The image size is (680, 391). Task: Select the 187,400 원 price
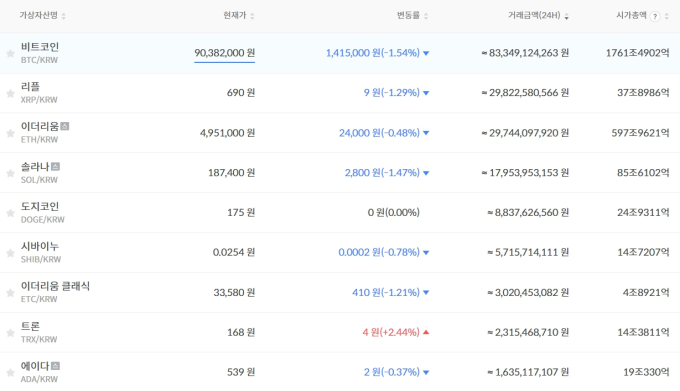pos(232,173)
